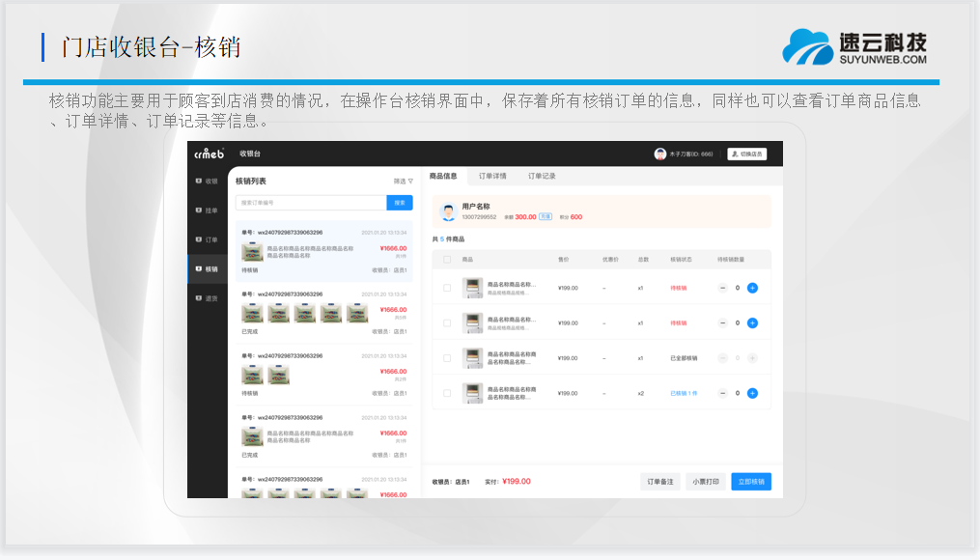Screen dimensions: 980x560
Task: Select the 核销 sidebar icon
Action: tap(199, 269)
